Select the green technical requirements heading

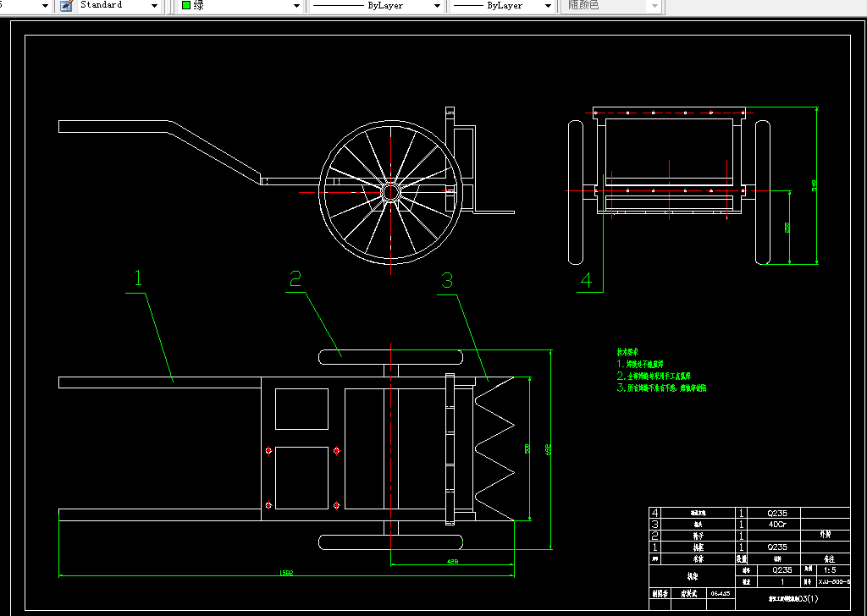coord(627,352)
